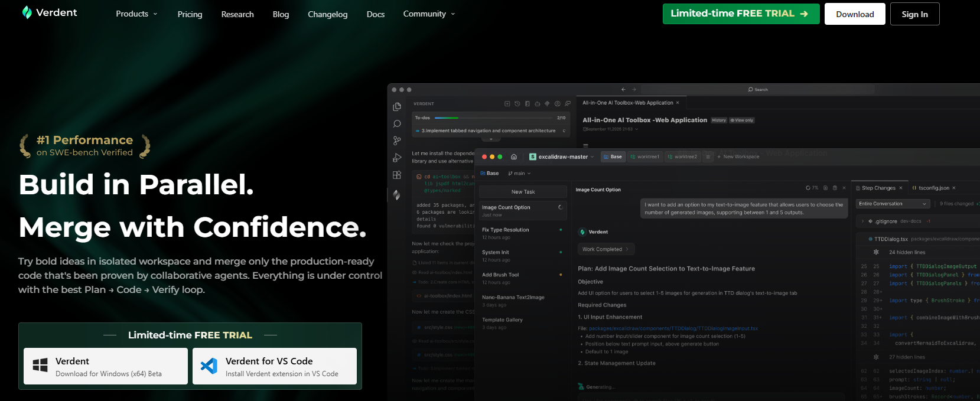
Task: Click the book icon in the VERDENT panel header
Action: tap(527, 103)
